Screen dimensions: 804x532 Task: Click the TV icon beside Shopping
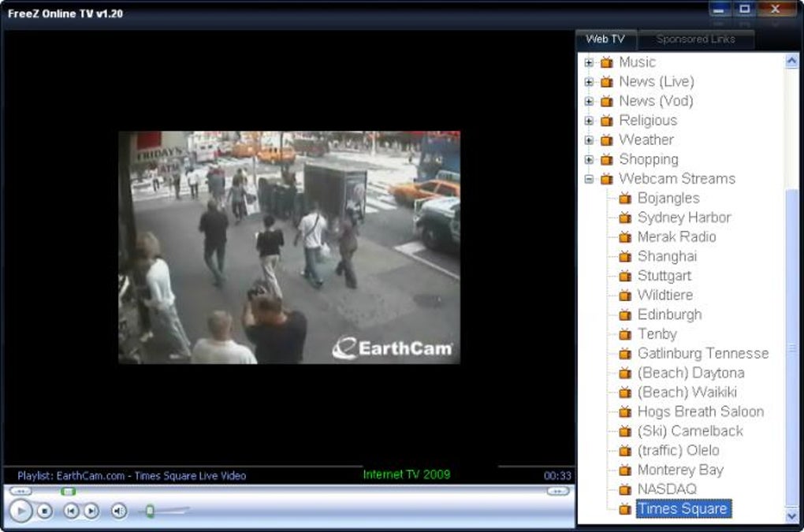607,160
